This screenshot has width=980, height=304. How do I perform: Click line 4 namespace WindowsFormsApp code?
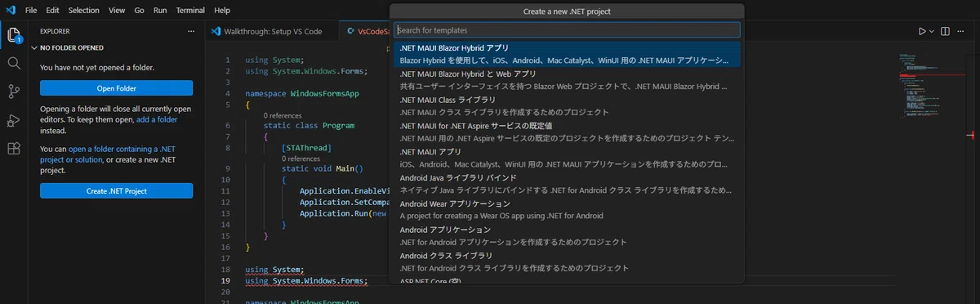coord(302,93)
